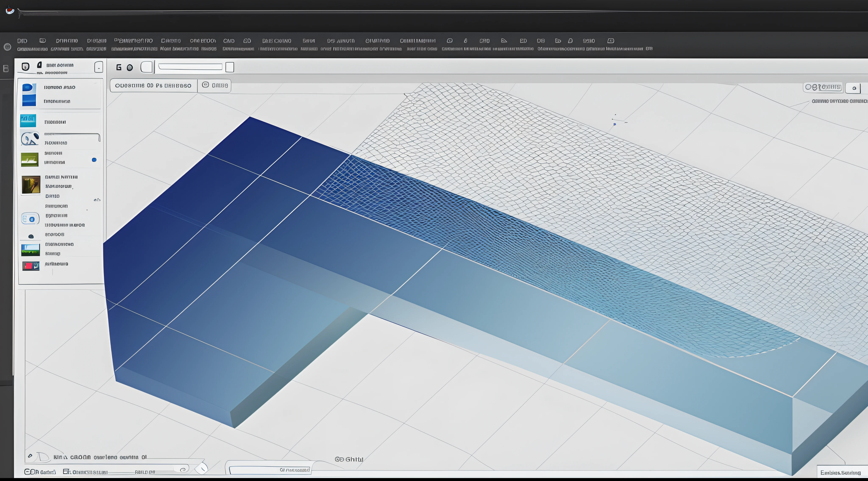Click the bold G icon in the viewport toolbar
Screen dimensions: 868x481
(x=119, y=67)
